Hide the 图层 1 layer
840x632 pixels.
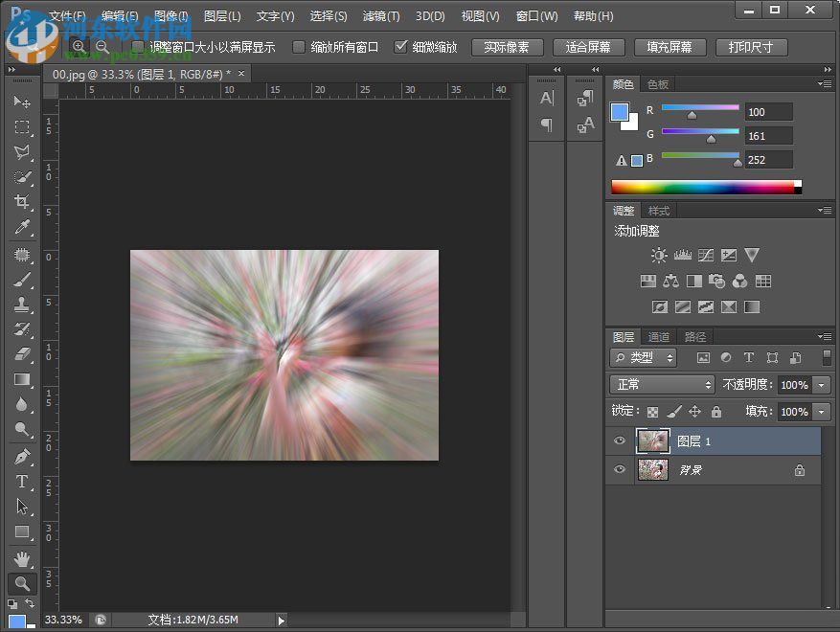tap(620, 440)
